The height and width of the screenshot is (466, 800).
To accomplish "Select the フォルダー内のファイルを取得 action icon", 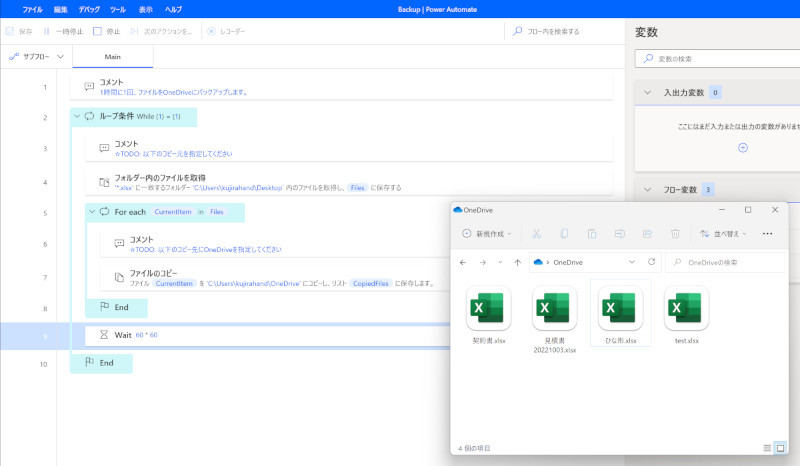I will [x=104, y=182].
